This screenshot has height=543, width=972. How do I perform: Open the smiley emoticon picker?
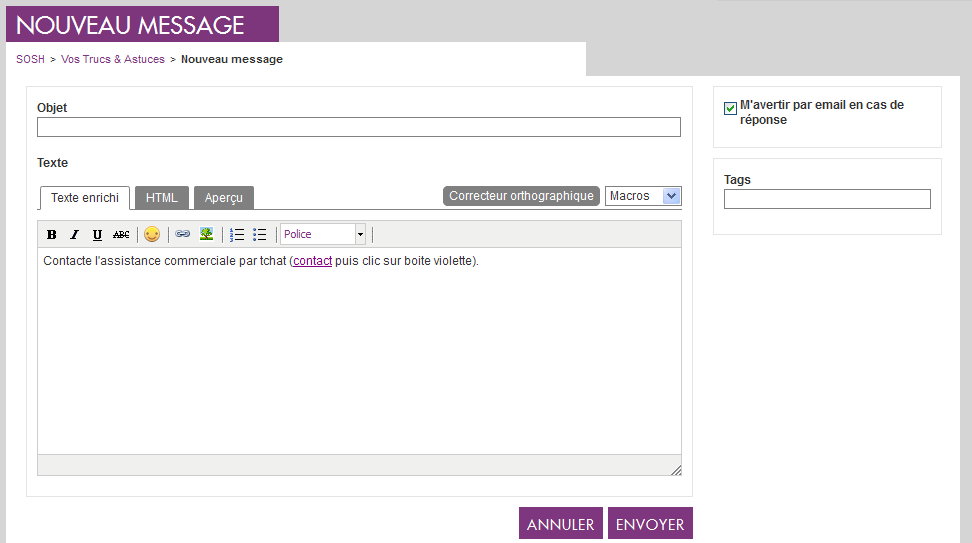click(152, 235)
